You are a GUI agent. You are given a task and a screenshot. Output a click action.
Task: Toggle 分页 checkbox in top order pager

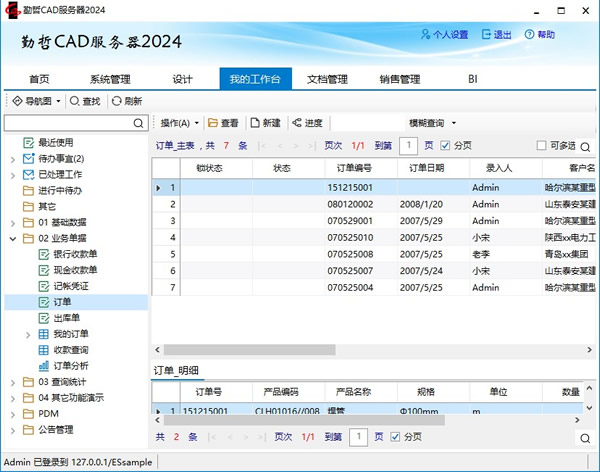point(446,146)
